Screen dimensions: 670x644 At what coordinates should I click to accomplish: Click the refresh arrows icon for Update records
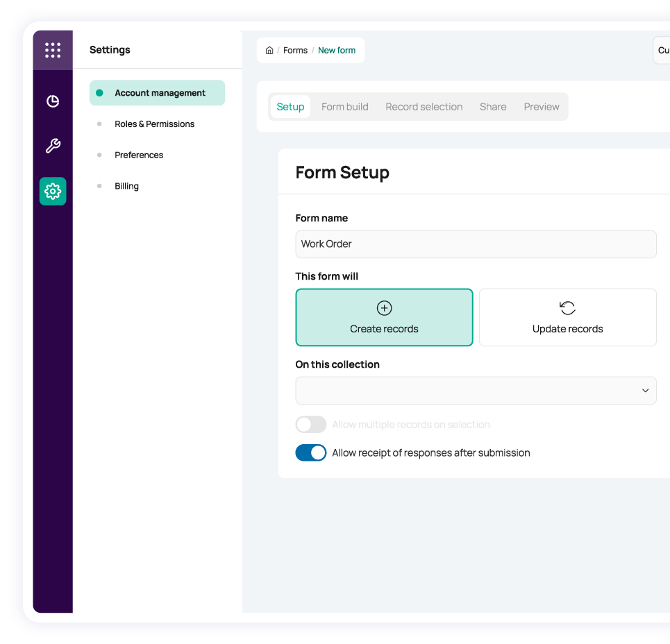coord(567,308)
